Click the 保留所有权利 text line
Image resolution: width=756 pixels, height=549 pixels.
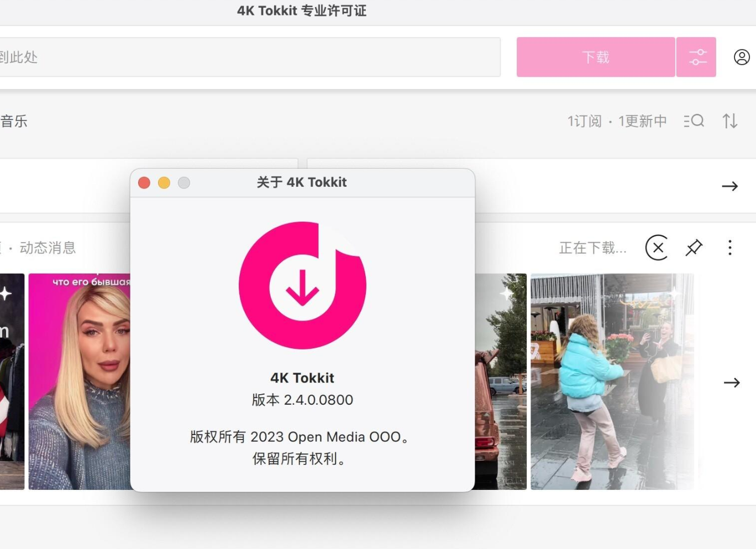point(300,458)
